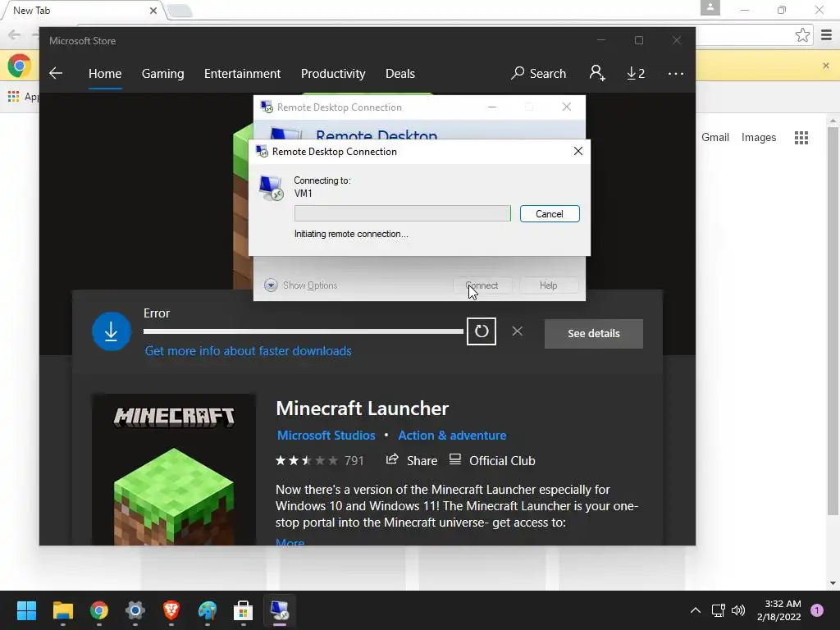
Task: Click the VM1 connection progress bar
Action: pyautogui.click(x=402, y=213)
